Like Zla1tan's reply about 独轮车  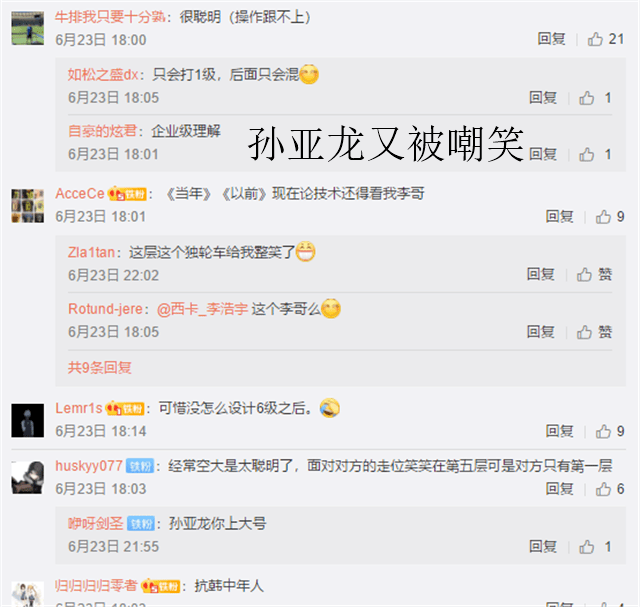(x=594, y=274)
